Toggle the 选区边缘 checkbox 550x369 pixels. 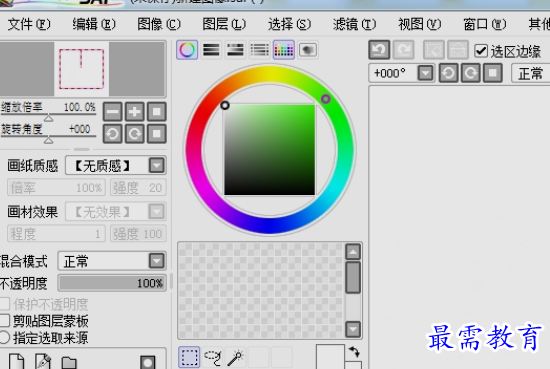[481, 51]
